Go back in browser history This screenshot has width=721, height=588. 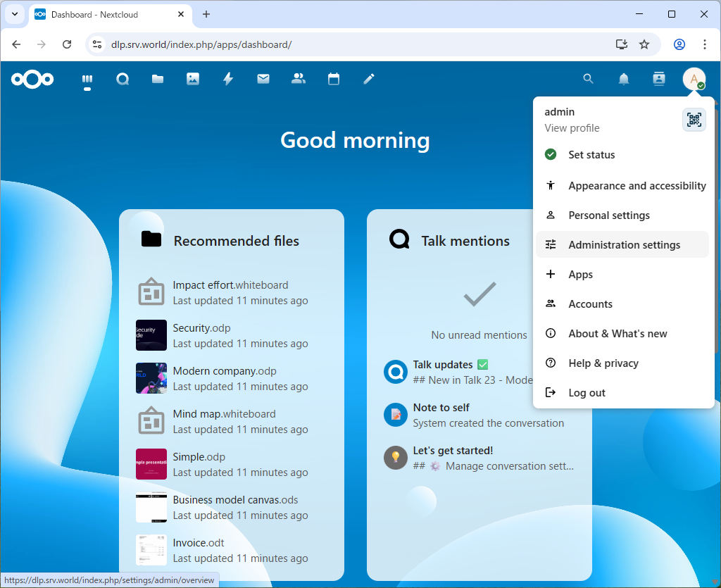17,44
